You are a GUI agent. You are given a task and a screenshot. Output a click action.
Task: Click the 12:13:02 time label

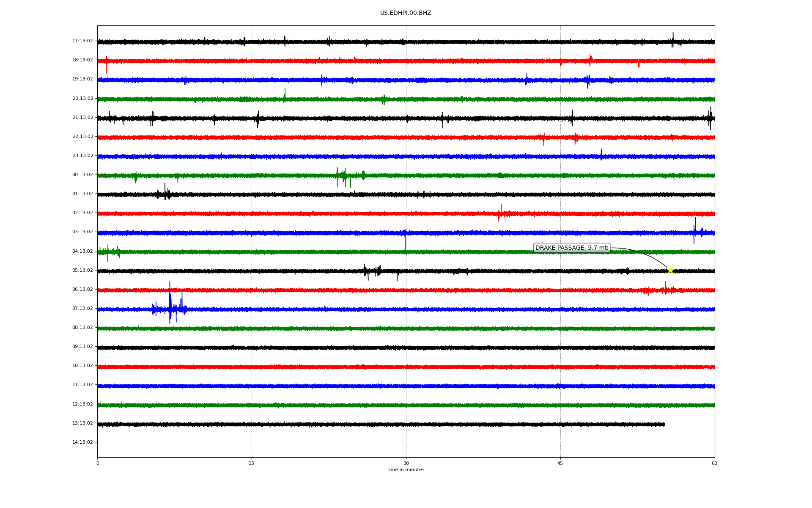(x=82, y=404)
